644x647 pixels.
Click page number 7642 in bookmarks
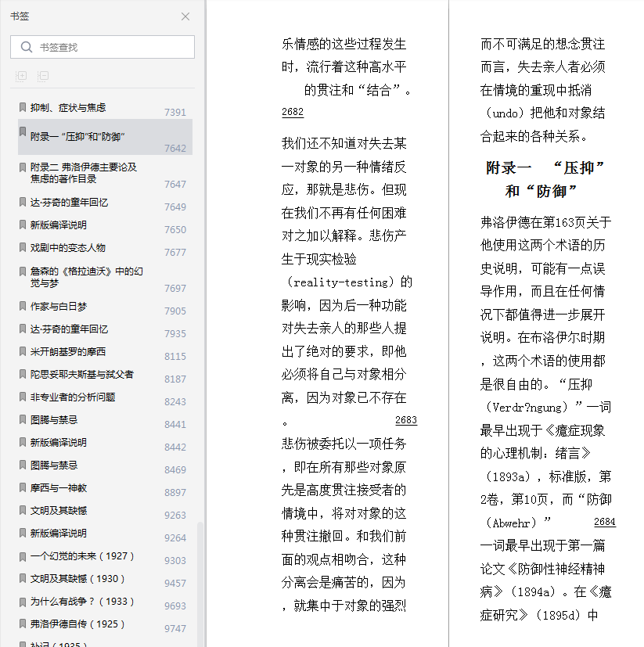click(175, 148)
